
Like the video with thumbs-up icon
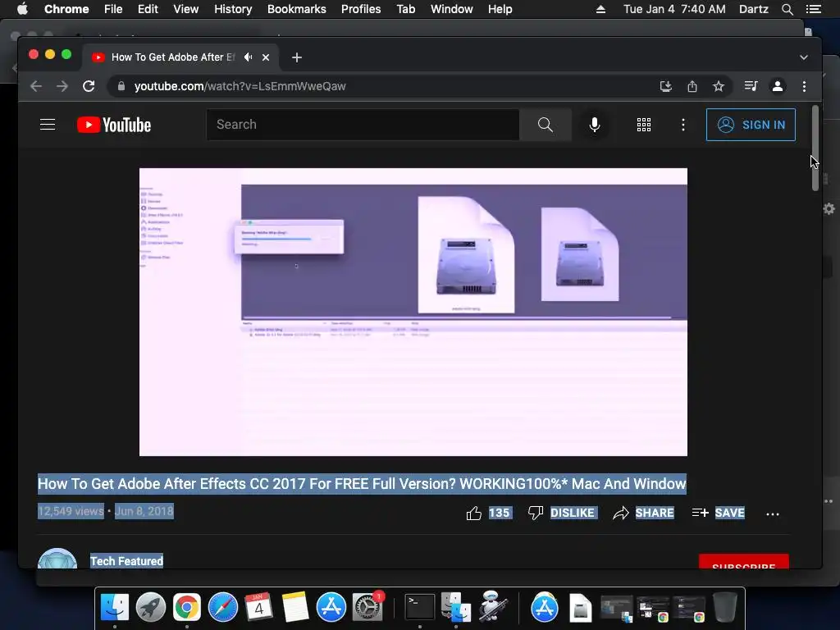pos(473,514)
